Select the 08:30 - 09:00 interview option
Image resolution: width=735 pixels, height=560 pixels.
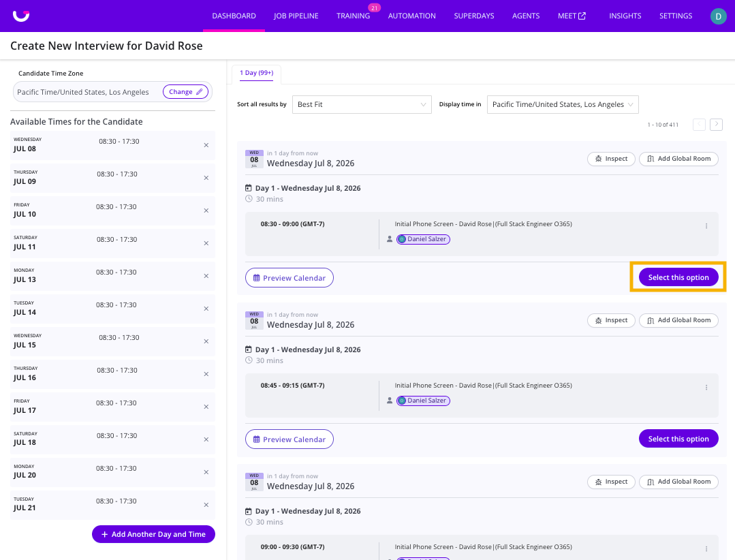pos(678,277)
